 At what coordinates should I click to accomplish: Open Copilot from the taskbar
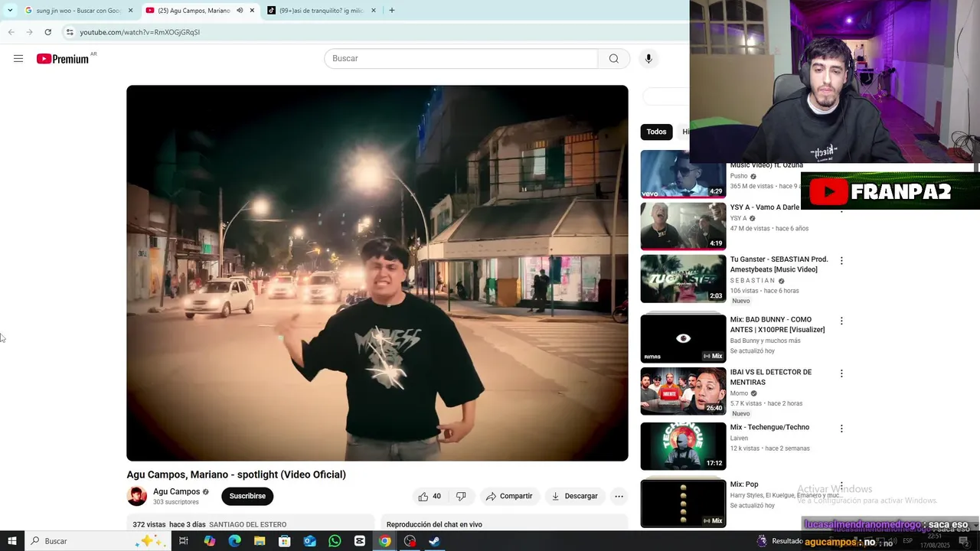(210, 541)
